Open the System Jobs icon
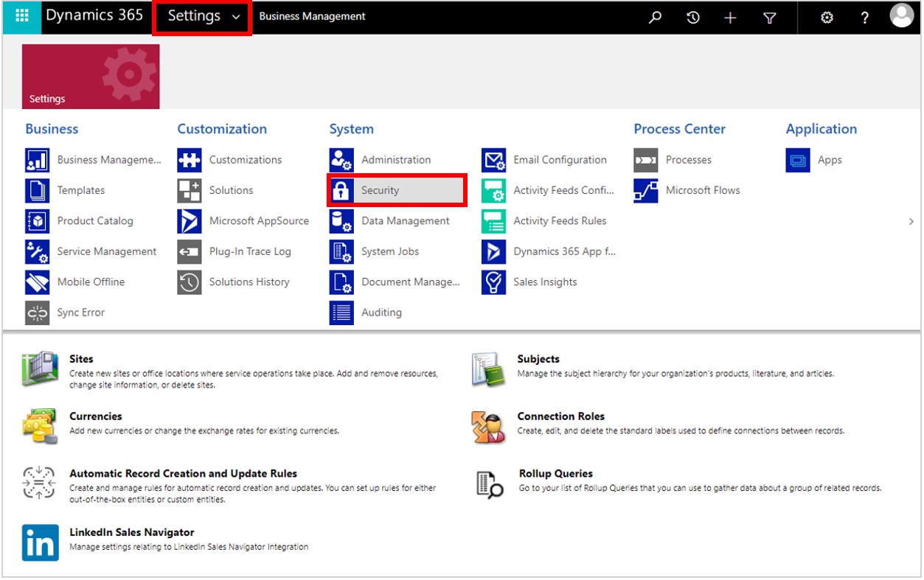Image resolution: width=924 pixels, height=580 pixels. tap(341, 251)
